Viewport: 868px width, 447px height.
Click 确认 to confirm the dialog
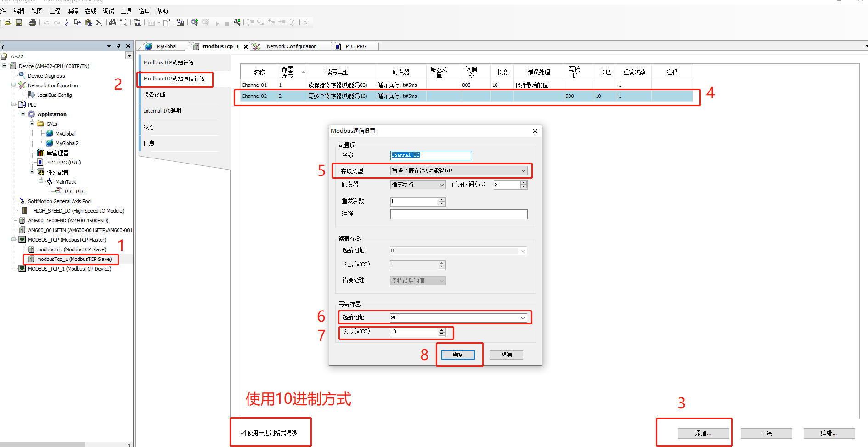pyautogui.click(x=458, y=355)
